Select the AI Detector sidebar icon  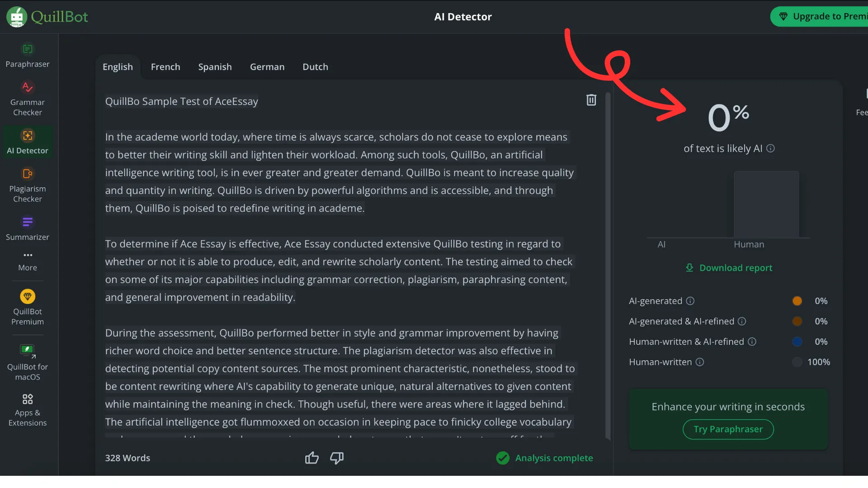click(x=28, y=136)
